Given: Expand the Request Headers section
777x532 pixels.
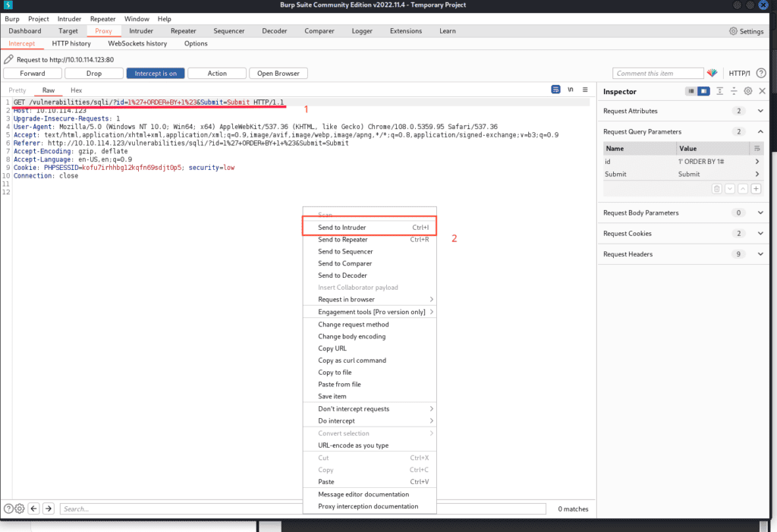Looking at the screenshot, I should [760, 254].
